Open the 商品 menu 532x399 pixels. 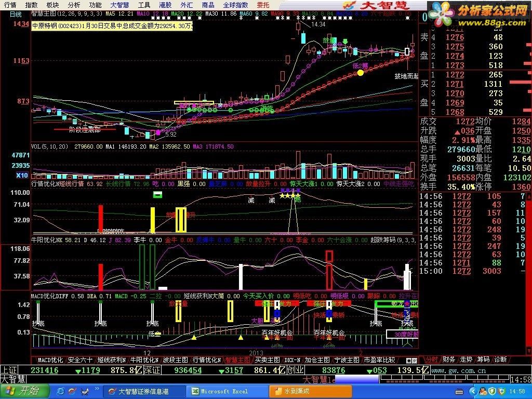pyautogui.click(x=208, y=5)
